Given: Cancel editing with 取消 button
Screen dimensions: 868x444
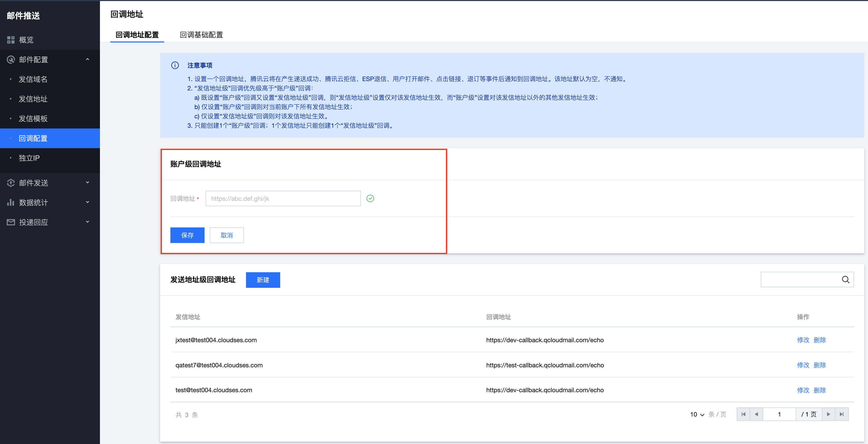Looking at the screenshot, I should click(x=227, y=235).
